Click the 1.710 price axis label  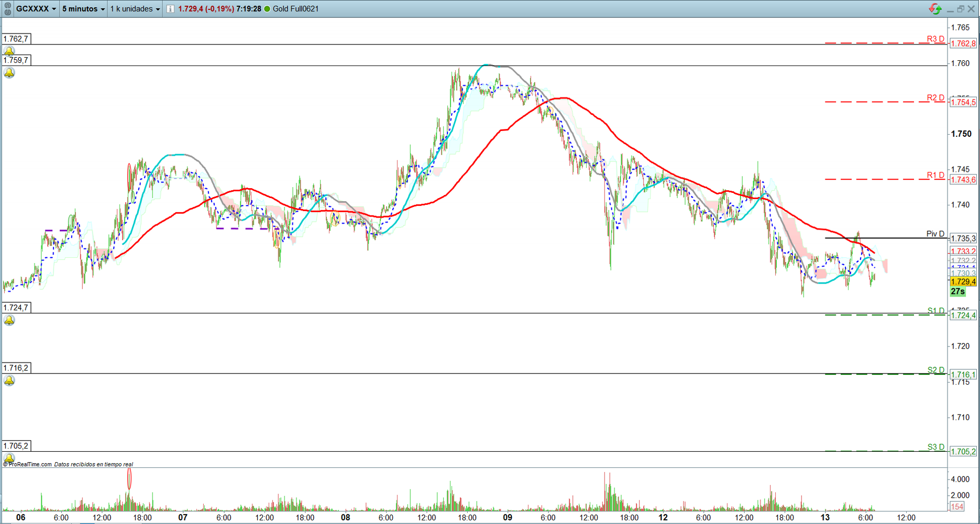(960, 417)
